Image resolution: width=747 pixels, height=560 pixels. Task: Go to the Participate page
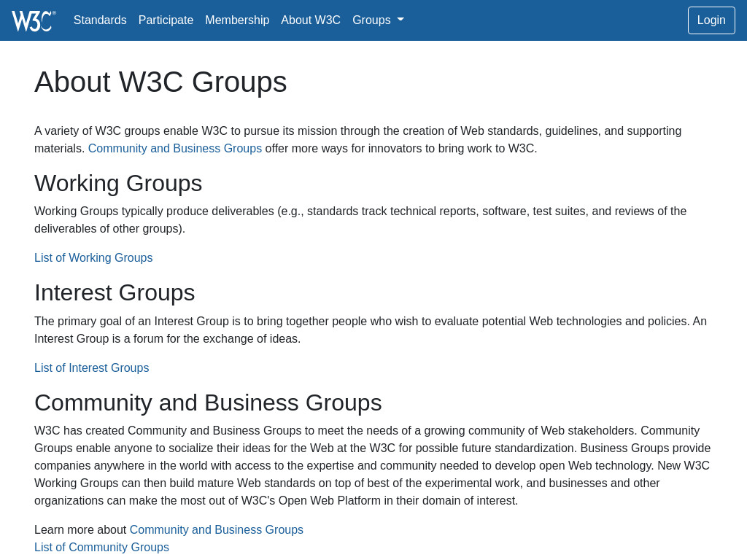(x=166, y=20)
